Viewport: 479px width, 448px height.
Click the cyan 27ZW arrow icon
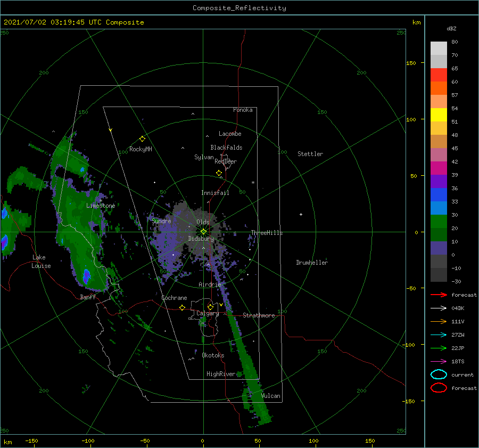(439, 335)
